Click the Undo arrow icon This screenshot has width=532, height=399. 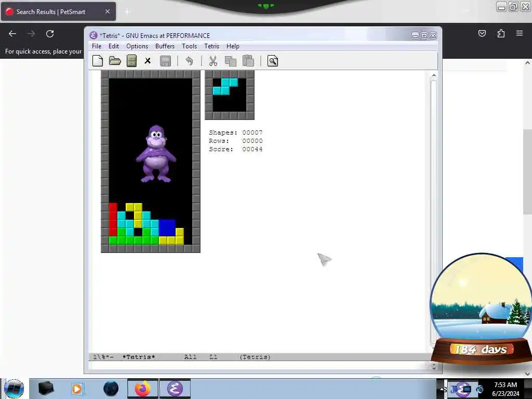click(x=189, y=61)
